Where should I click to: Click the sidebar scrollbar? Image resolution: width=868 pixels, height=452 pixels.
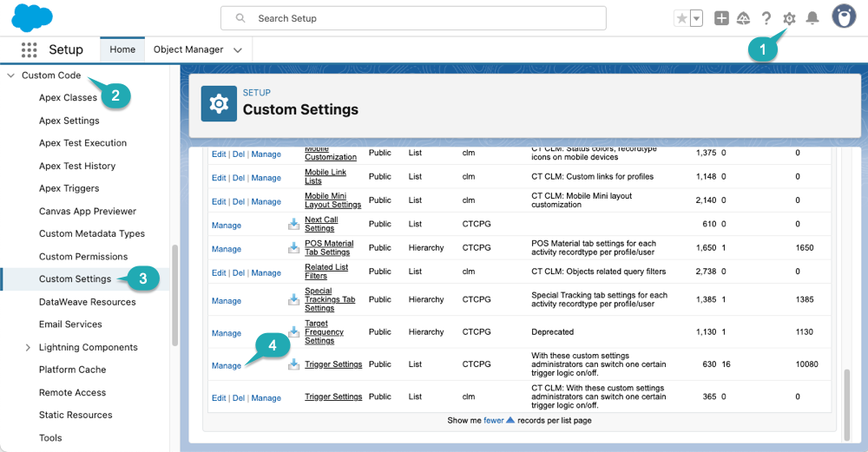(175, 296)
